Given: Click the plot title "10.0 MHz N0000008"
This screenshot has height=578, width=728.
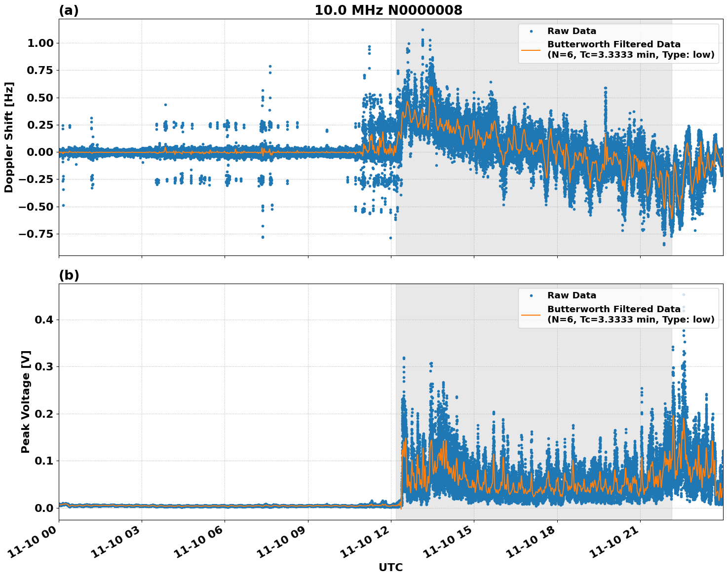Looking at the screenshot, I should pyautogui.click(x=388, y=10).
